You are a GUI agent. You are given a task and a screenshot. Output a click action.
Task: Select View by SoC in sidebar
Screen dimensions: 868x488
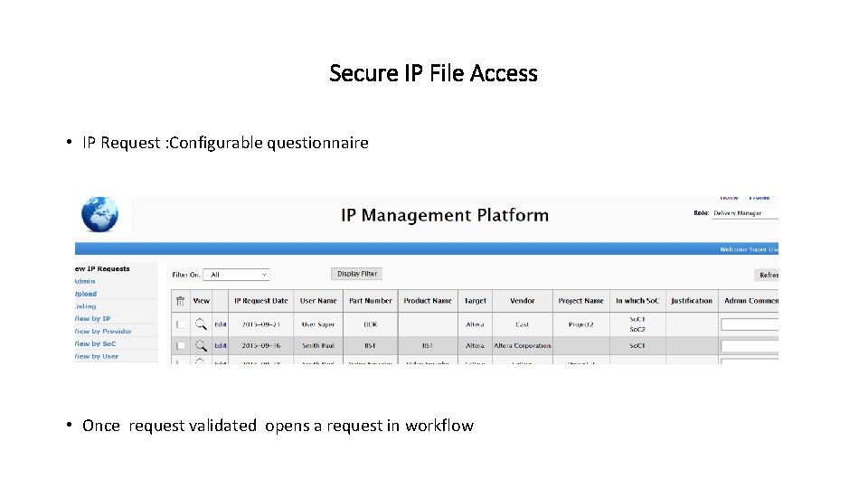(95, 343)
